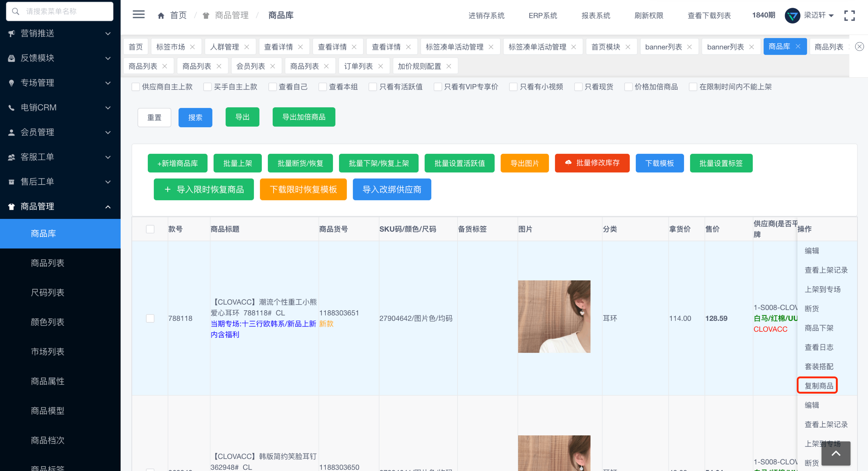The height and width of the screenshot is (471, 868).
Task: Click the 客服工单 sidebar icon
Action: (12, 157)
